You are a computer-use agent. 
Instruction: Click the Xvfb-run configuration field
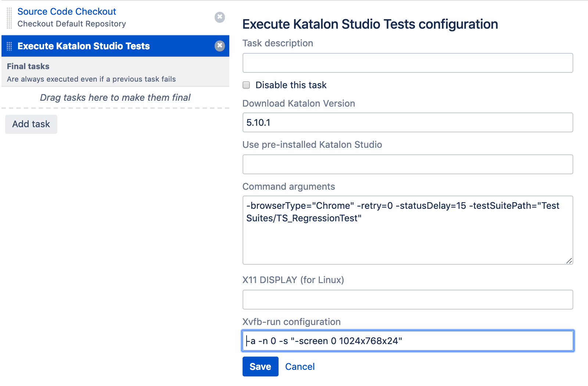[x=408, y=341]
